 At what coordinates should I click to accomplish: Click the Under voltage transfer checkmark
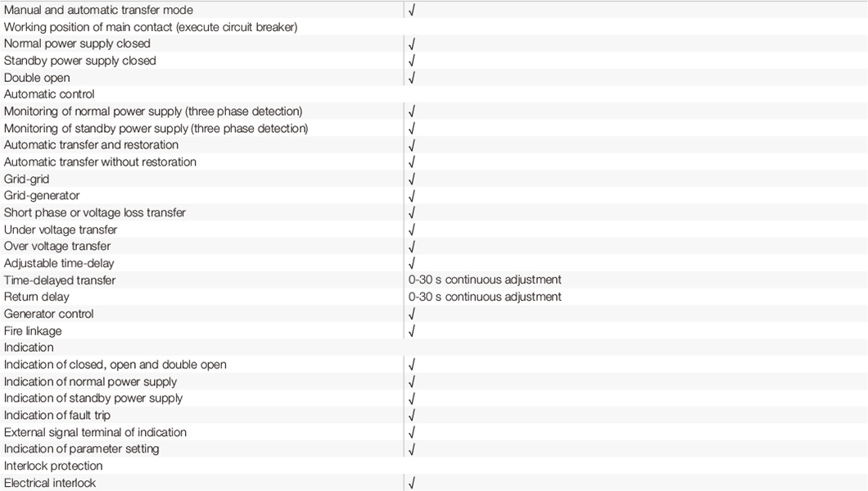[412, 230]
